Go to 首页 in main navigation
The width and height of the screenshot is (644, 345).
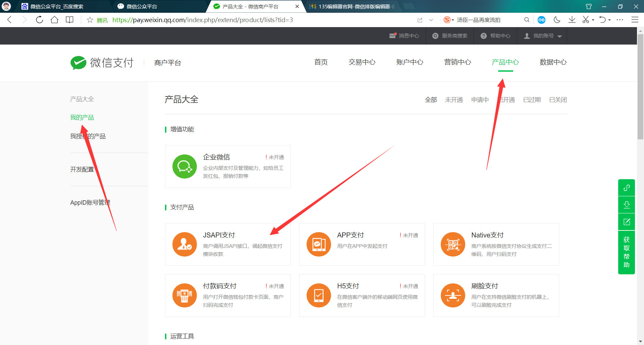tap(321, 62)
